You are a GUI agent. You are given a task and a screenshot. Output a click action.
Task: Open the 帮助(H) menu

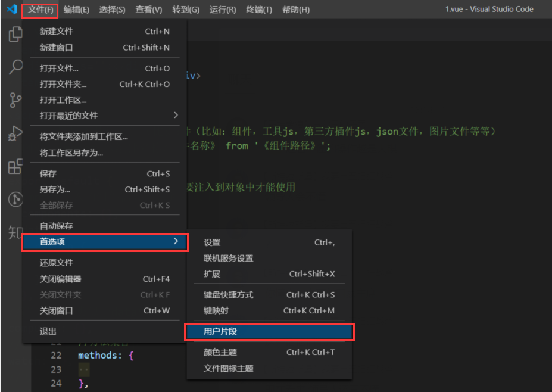pyautogui.click(x=296, y=10)
